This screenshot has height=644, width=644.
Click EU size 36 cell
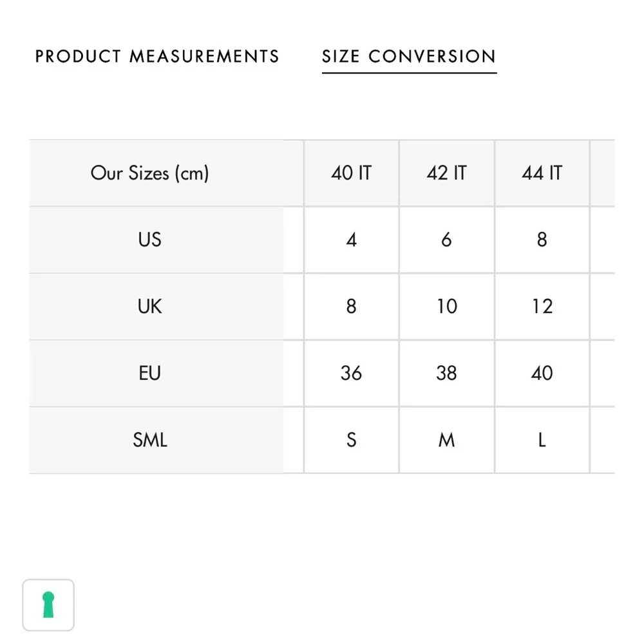point(351,373)
